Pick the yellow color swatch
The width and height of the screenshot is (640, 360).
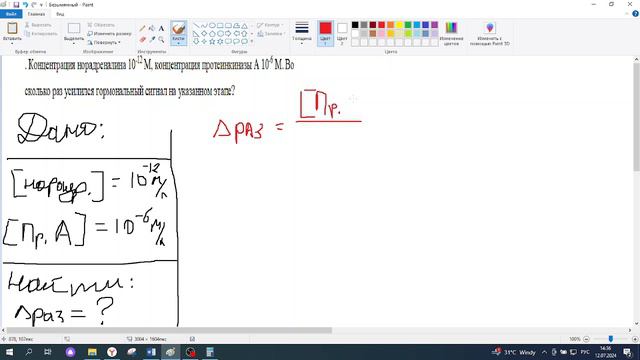[399, 25]
